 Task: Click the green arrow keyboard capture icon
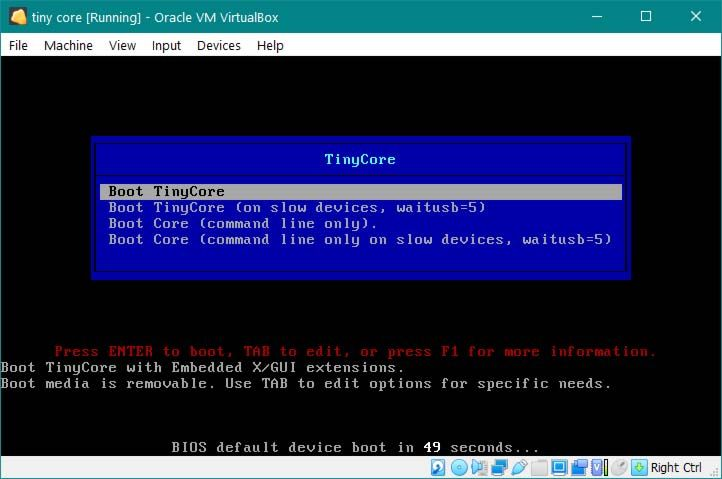pyautogui.click(x=639, y=467)
